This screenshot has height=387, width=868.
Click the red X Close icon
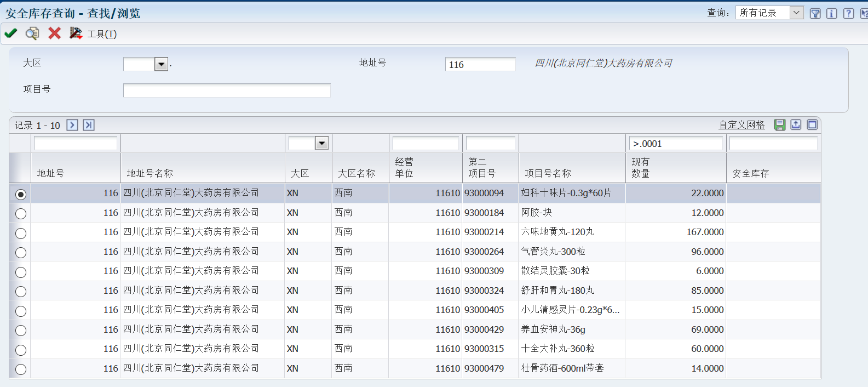click(x=54, y=33)
